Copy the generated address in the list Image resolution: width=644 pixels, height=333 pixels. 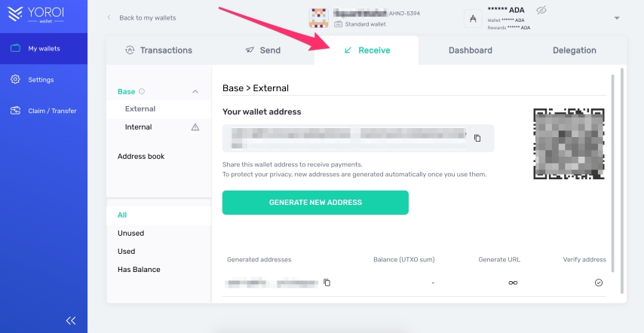coord(327,283)
